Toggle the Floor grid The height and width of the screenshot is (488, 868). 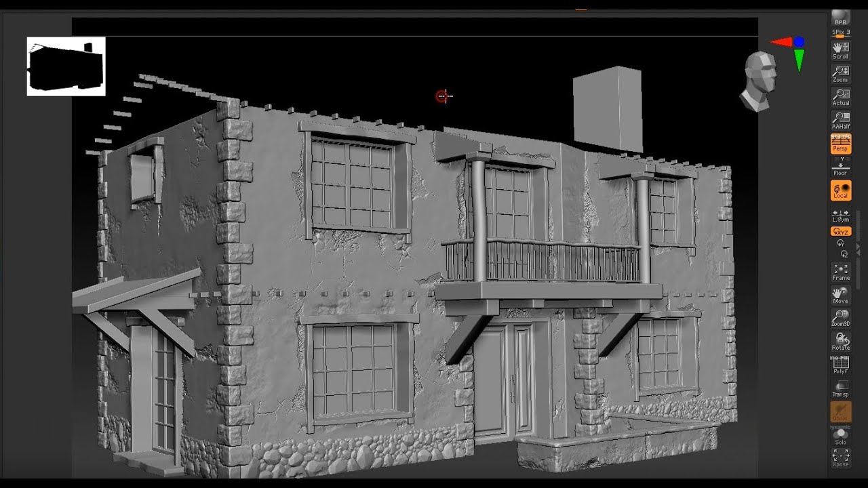[x=841, y=167]
